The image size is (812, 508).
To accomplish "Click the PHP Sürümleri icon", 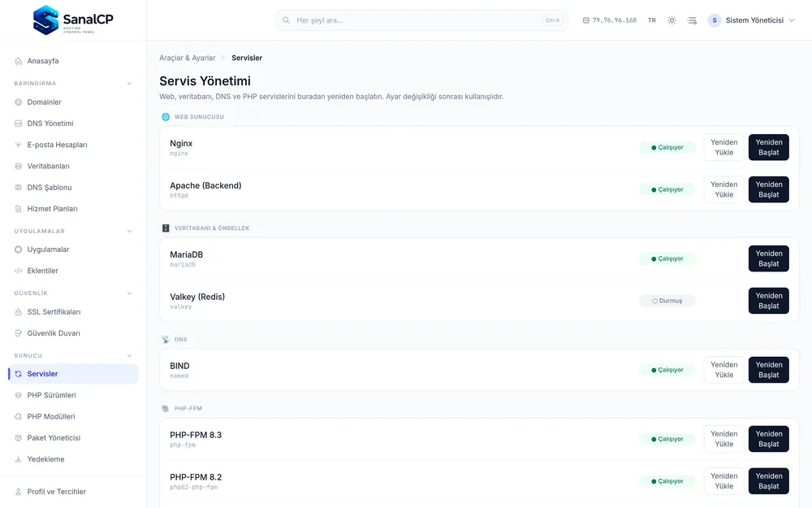I will [18, 395].
